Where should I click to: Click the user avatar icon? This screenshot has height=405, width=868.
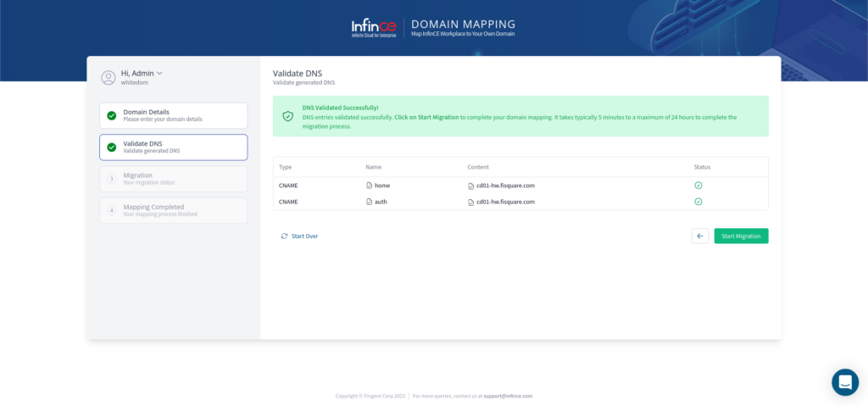pos(108,77)
